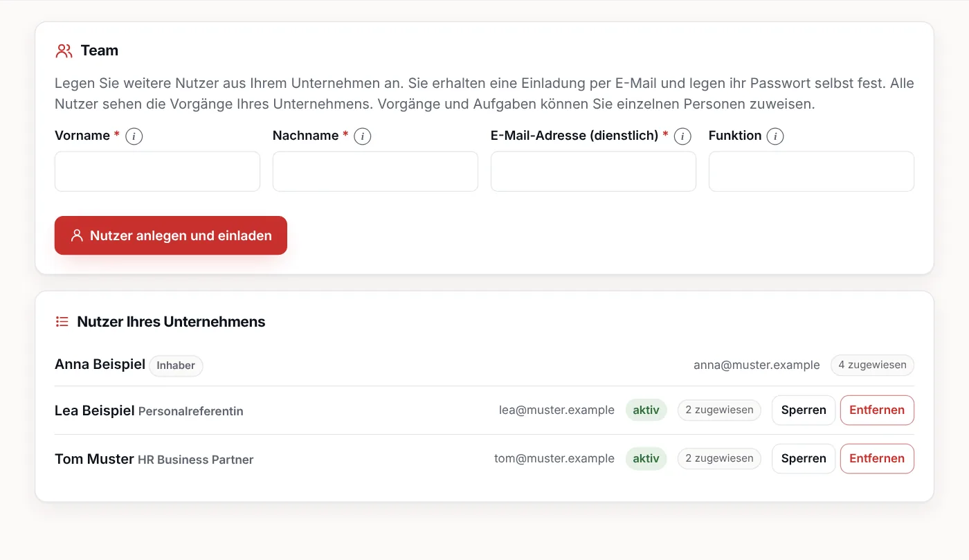Click the Personalreferentin role label
The height and width of the screenshot is (560, 969).
(x=191, y=411)
